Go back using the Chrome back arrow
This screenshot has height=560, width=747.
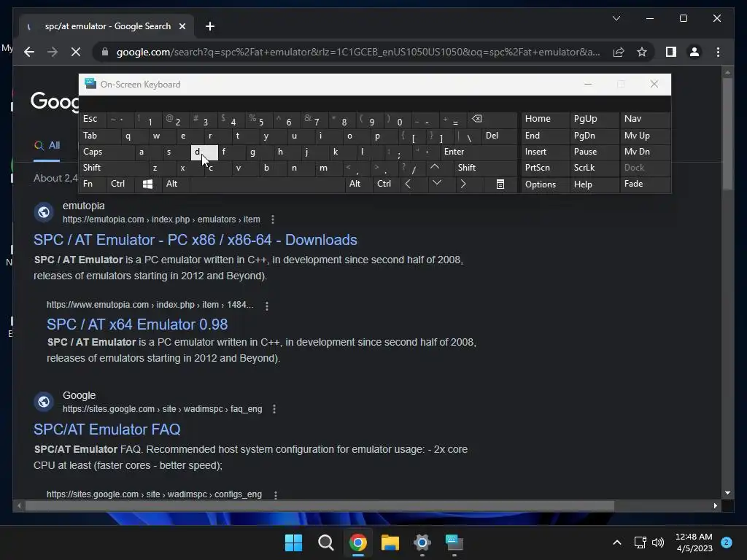coord(29,52)
